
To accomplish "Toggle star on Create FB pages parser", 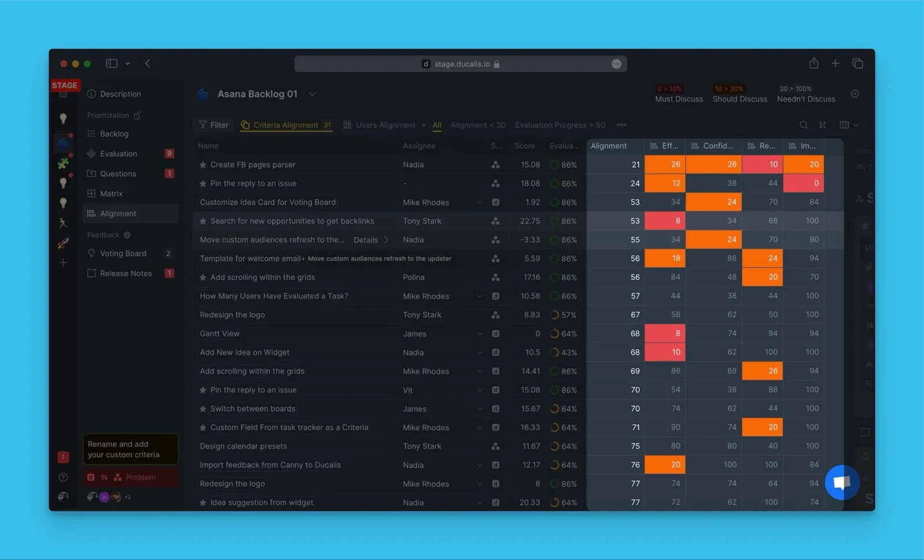I will click(203, 165).
